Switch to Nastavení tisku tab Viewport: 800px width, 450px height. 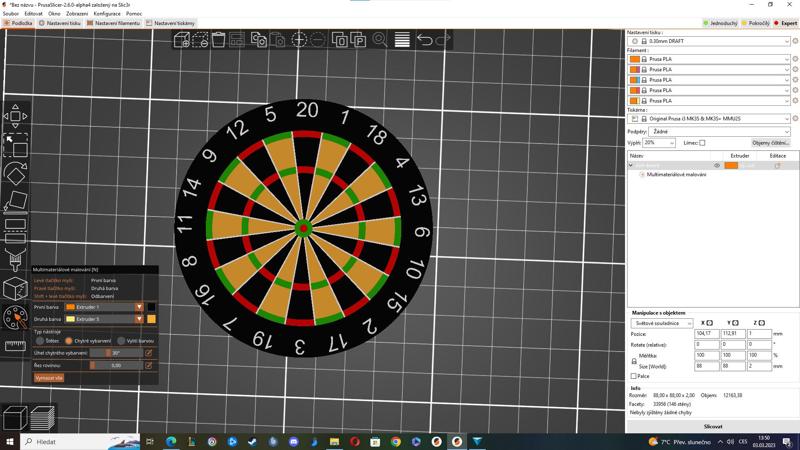60,23
